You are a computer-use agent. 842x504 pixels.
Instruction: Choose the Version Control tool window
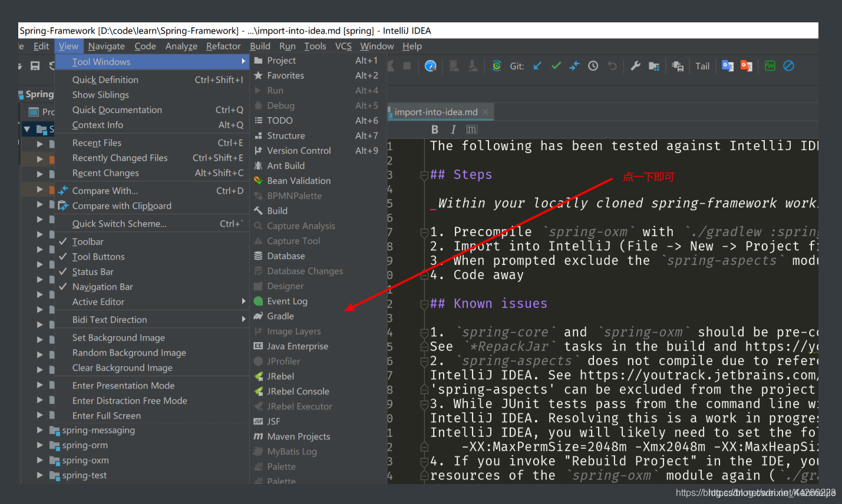318,151
